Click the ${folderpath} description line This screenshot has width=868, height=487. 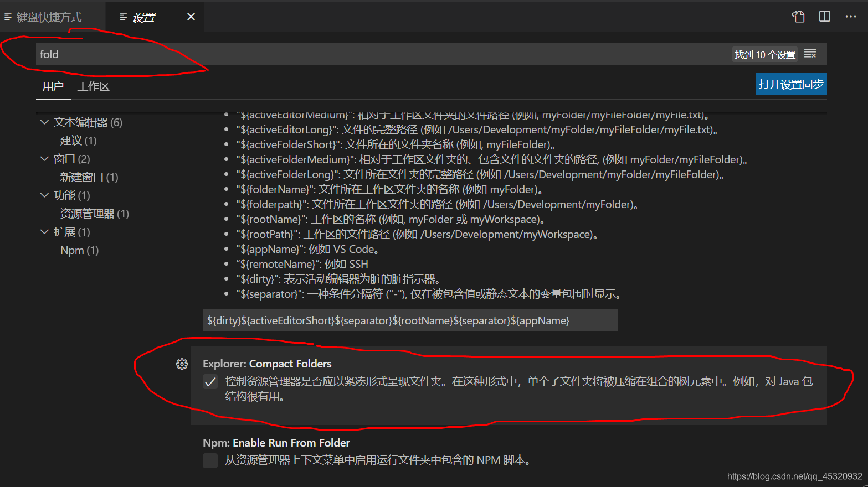tap(439, 204)
